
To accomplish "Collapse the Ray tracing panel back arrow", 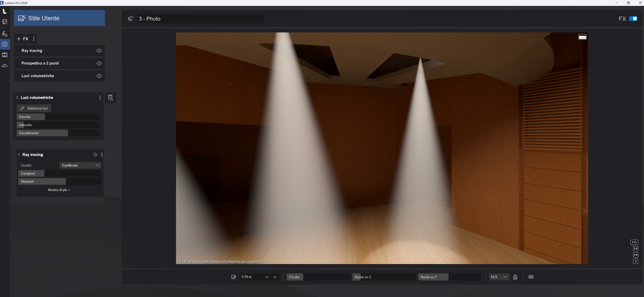I will [19, 155].
